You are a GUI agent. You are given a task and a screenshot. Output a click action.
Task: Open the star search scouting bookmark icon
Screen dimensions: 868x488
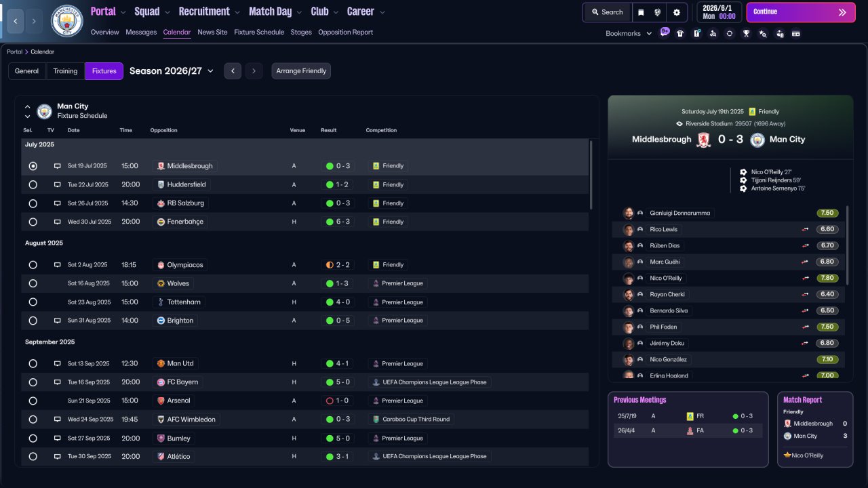[x=763, y=33]
